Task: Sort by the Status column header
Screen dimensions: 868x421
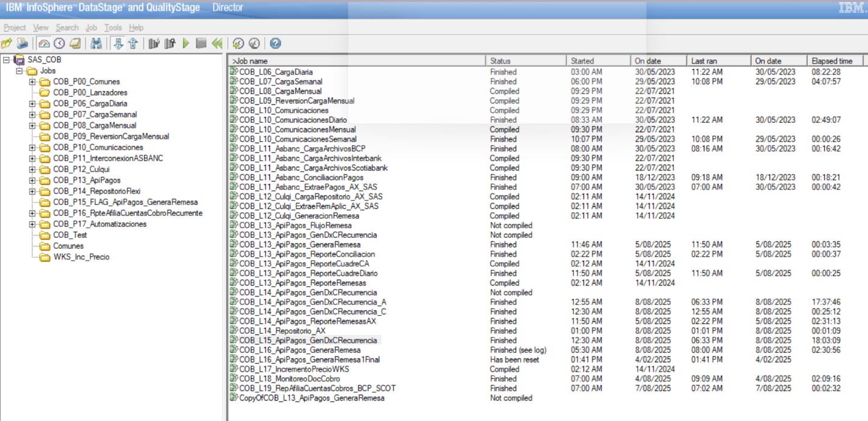Action: [526, 61]
